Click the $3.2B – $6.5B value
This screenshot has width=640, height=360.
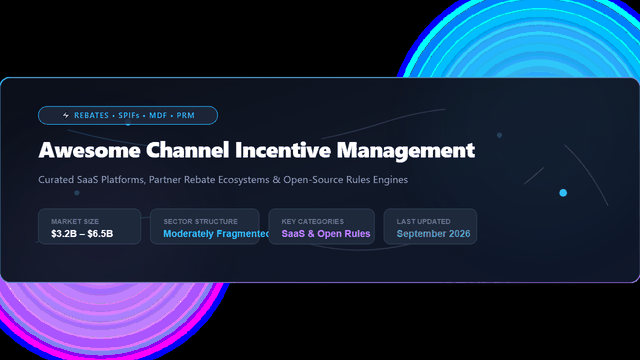tap(82, 234)
